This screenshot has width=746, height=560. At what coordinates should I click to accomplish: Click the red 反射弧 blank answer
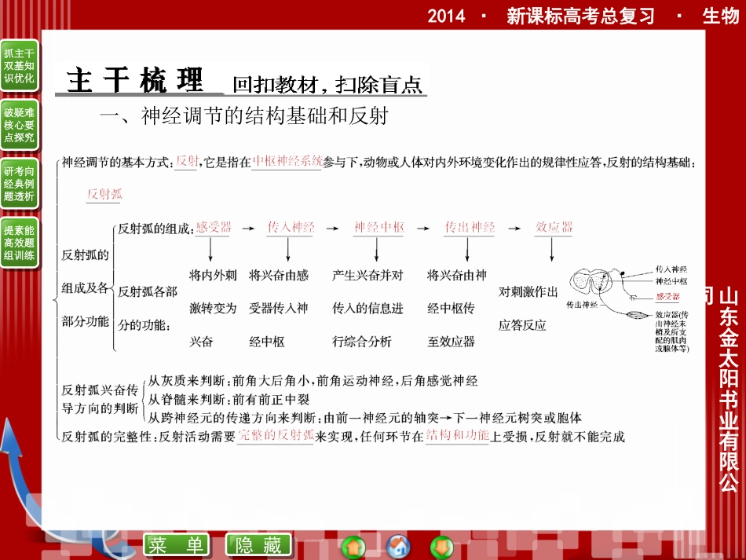104,194
